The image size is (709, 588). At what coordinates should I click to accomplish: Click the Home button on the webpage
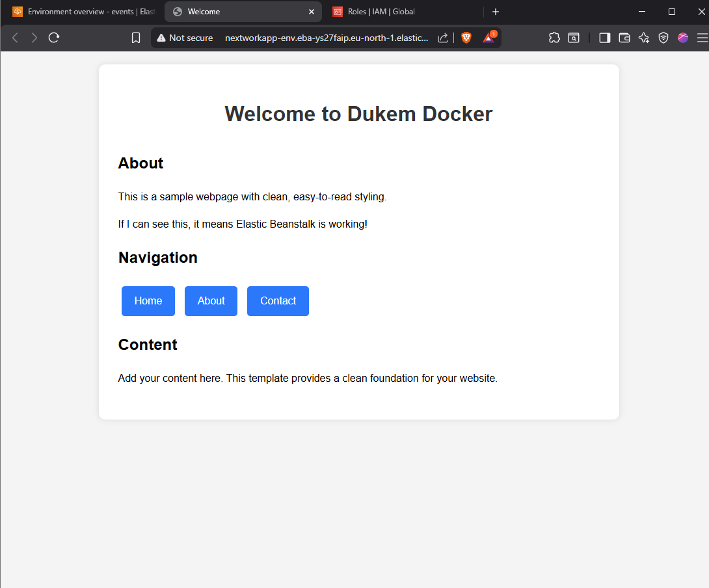(148, 301)
